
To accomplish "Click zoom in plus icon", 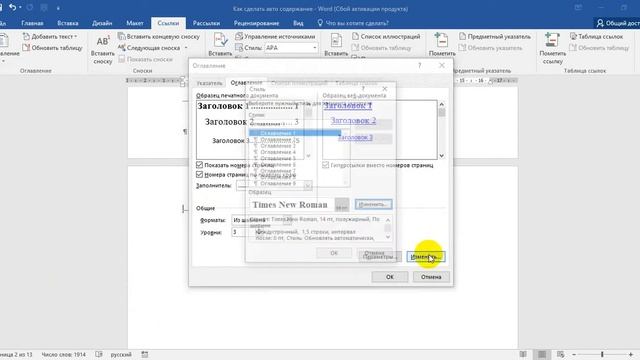I will point(631,354).
